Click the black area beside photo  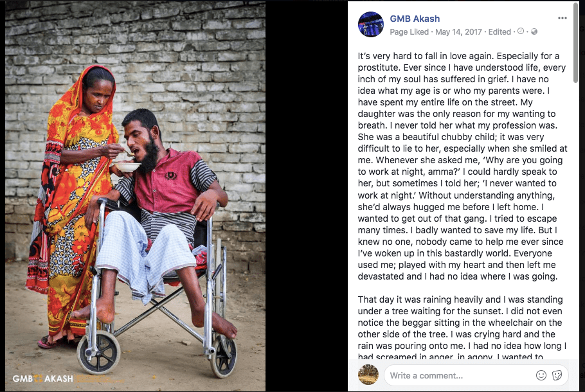click(306, 197)
